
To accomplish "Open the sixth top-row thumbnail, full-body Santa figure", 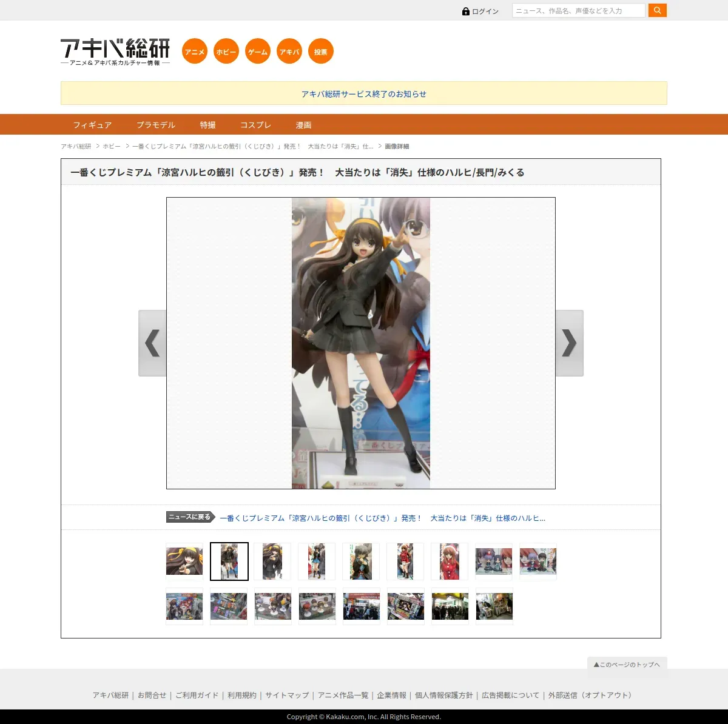I will [405, 561].
